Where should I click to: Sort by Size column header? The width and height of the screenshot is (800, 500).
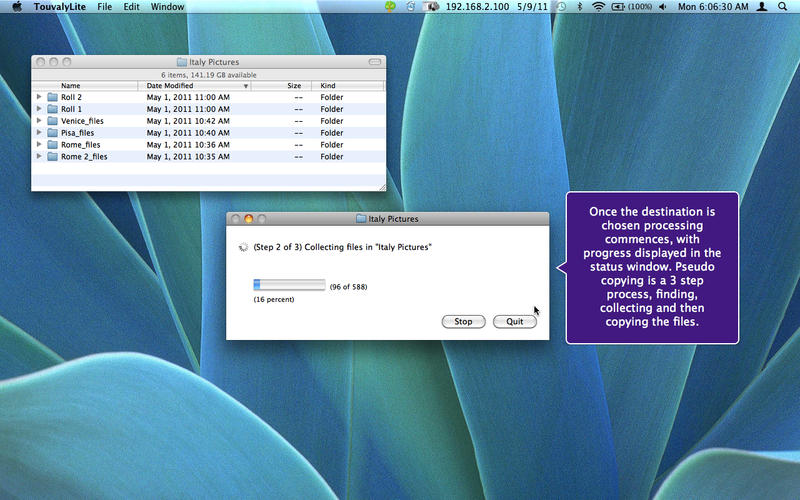point(281,86)
